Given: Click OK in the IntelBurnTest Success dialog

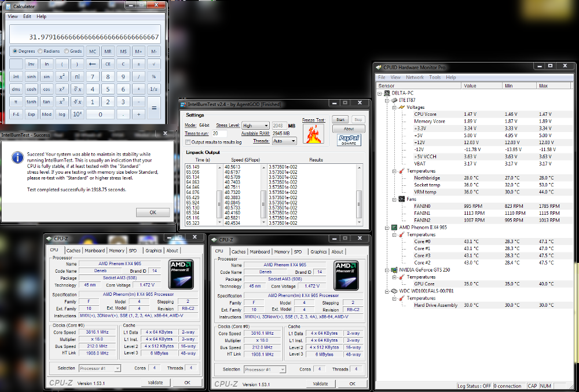Looking at the screenshot, I should tap(153, 213).
